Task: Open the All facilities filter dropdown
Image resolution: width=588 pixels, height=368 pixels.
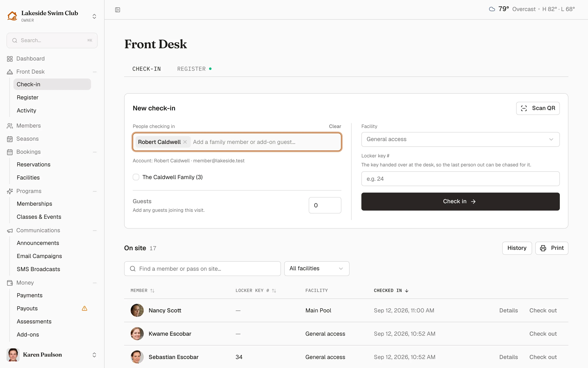Action: click(x=317, y=269)
